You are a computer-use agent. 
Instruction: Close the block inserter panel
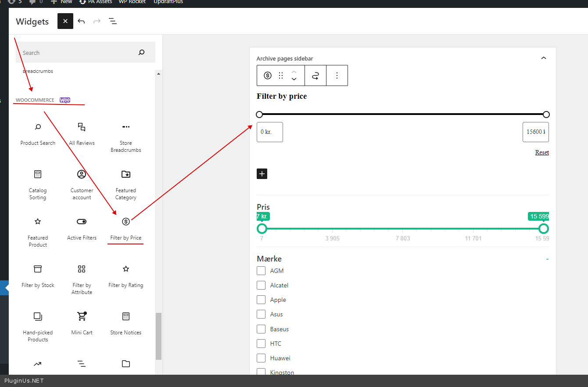(65, 21)
